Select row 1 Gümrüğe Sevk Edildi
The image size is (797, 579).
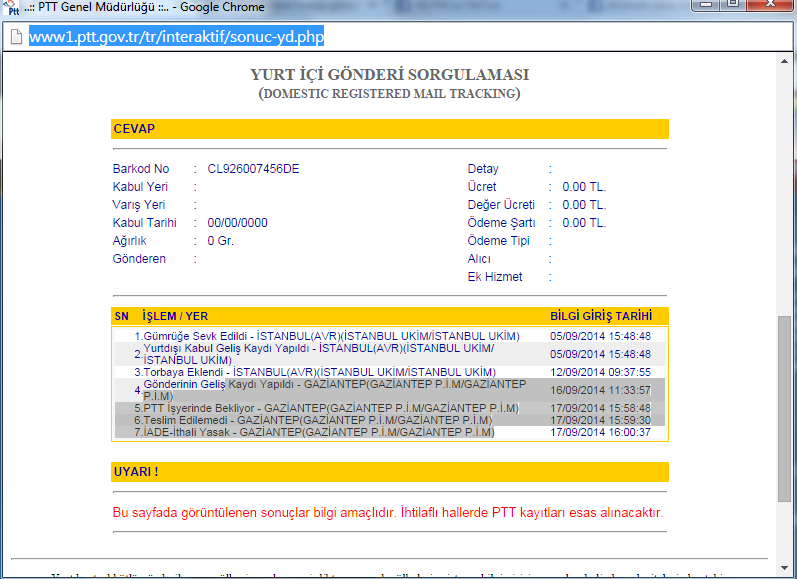click(390, 336)
